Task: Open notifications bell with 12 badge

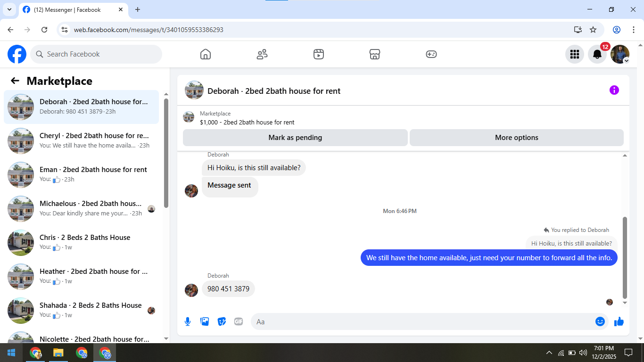Action: [x=597, y=54]
